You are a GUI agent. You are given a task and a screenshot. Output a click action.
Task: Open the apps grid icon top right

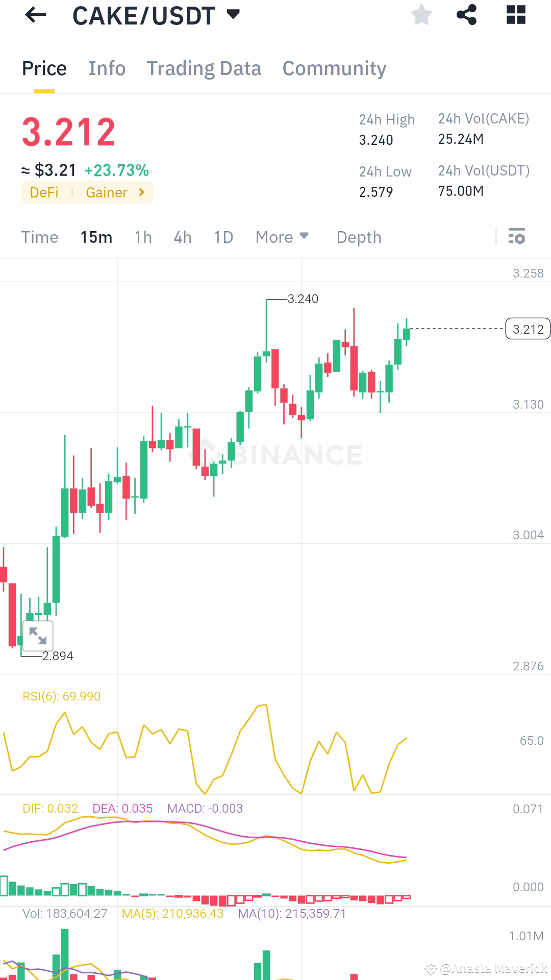(515, 15)
